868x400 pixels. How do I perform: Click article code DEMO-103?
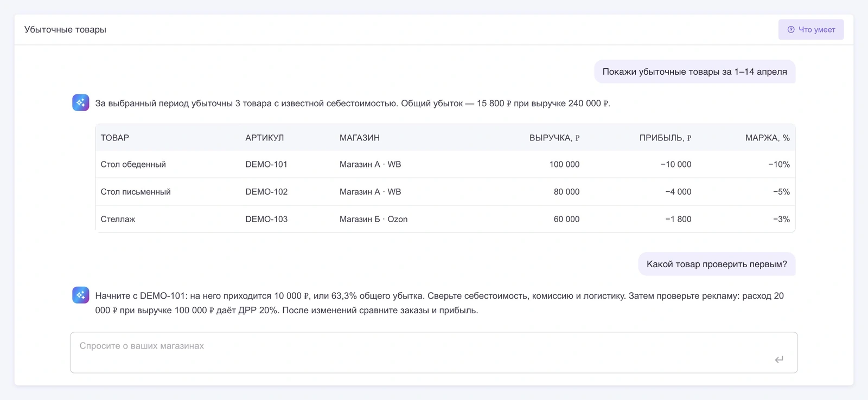[x=266, y=219]
